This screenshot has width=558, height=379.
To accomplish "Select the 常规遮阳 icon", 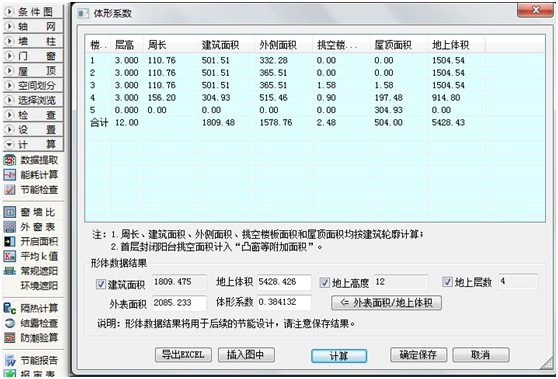I will point(10,271).
